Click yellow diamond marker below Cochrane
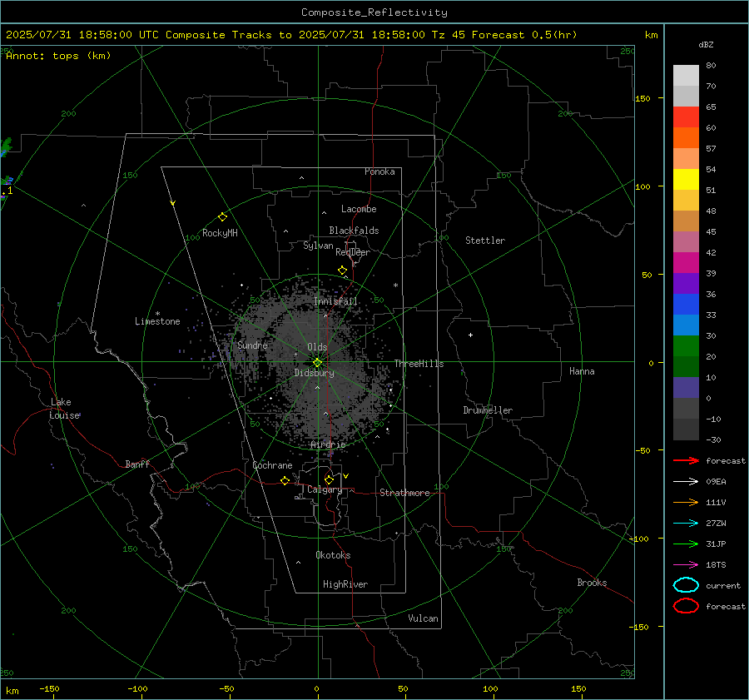Image resolution: width=749 pixels, height=700 pixels. pyautogui.click(x=285, y=480)
